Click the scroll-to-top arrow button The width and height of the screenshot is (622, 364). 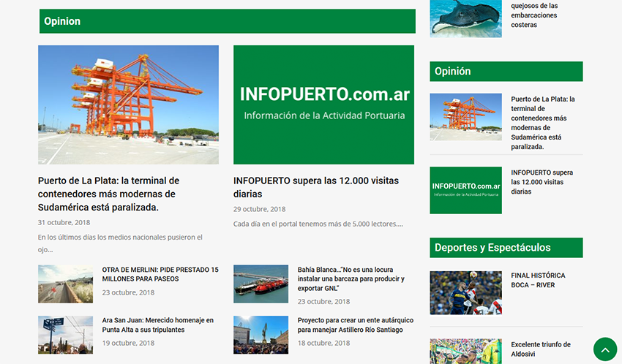point(605,349)
